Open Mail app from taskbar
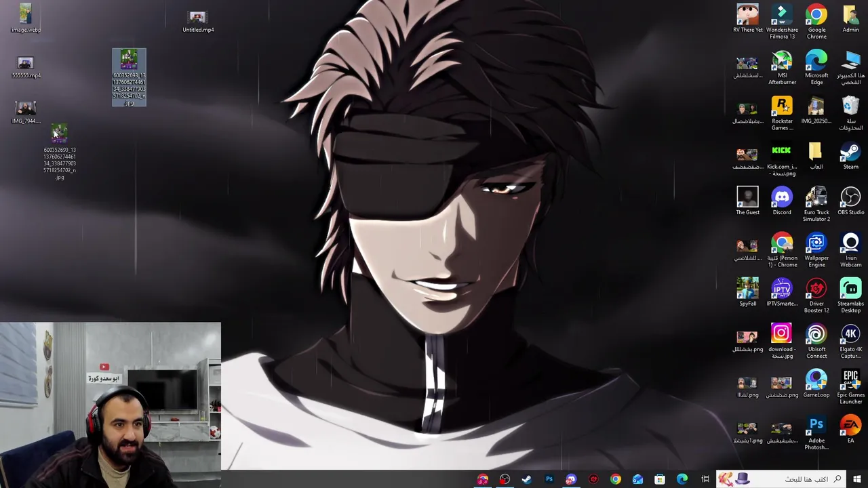 [637, 479]
